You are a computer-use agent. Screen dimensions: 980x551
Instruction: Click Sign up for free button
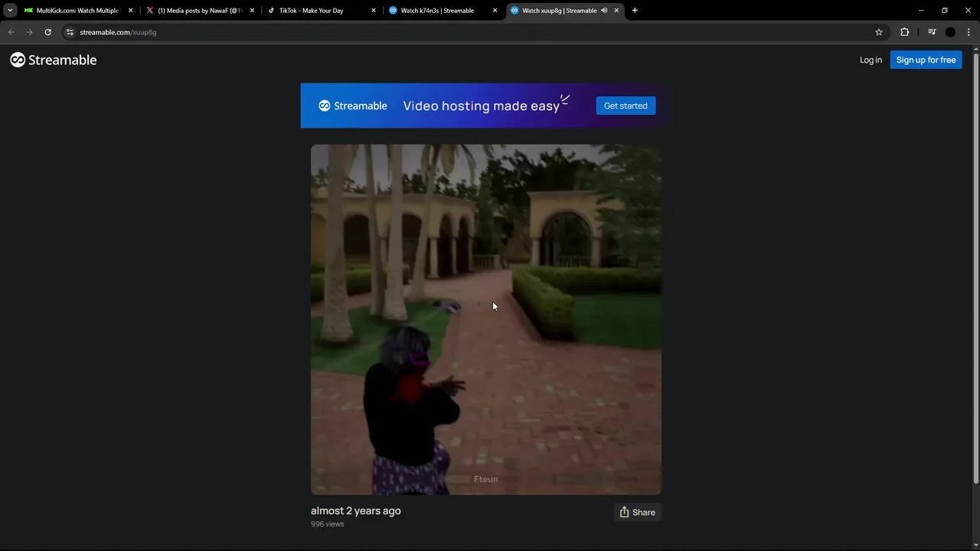pyautogui.click(x=926, y=60)
